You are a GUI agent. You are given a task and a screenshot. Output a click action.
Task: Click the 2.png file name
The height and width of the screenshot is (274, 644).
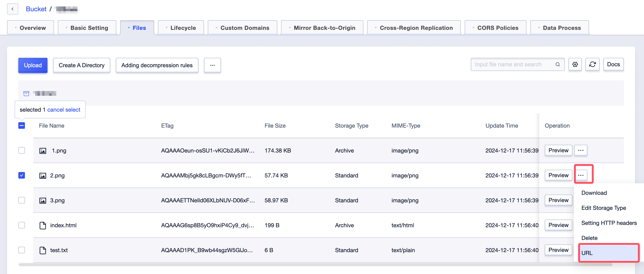57,176
